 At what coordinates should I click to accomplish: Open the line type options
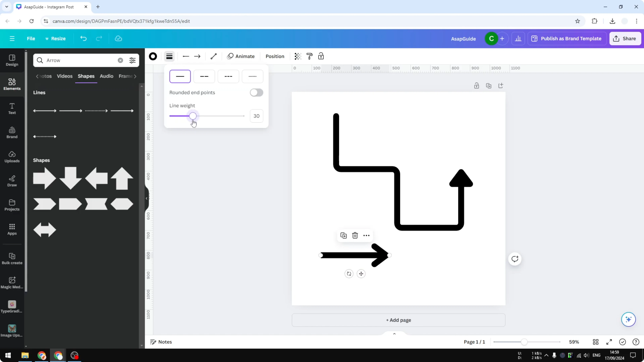pos(213,56)
